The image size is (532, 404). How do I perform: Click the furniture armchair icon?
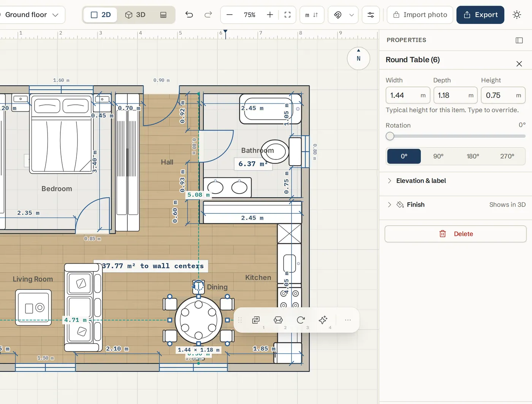[278, 320]
